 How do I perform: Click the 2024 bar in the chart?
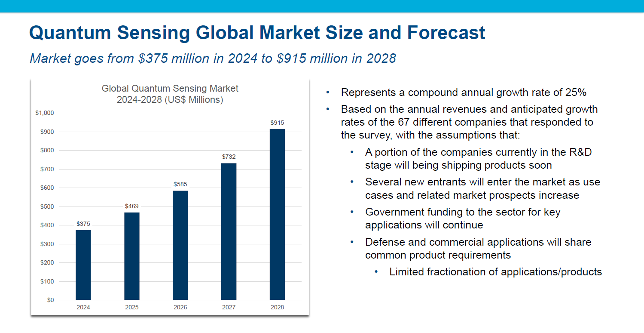[x=83, y=265]
